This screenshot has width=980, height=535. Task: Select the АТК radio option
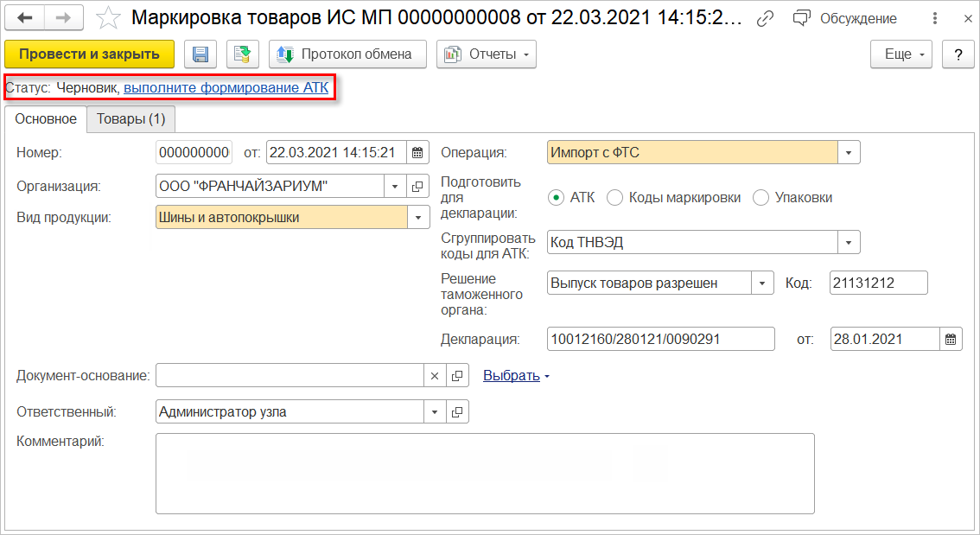click(x=556, y=198)
